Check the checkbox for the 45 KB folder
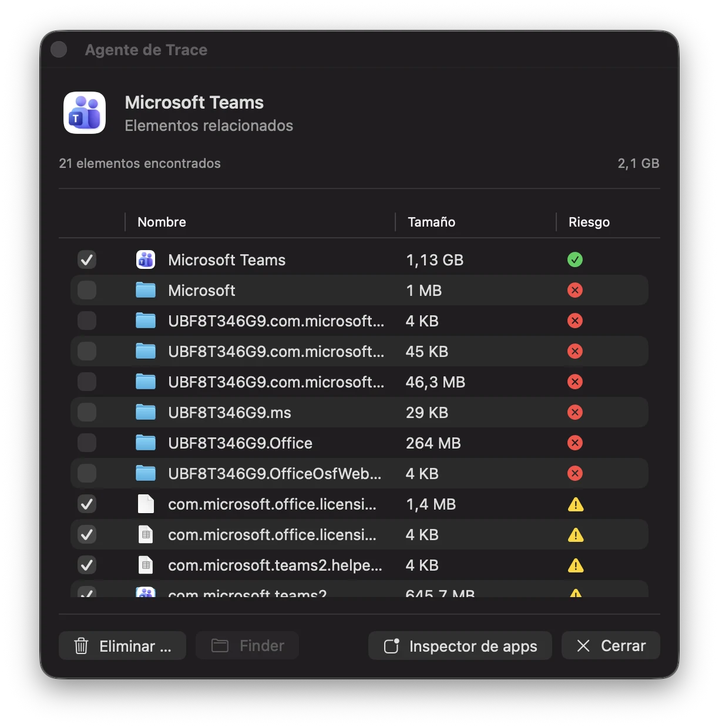Screen dimensions: 719x728 coord(87,351)
